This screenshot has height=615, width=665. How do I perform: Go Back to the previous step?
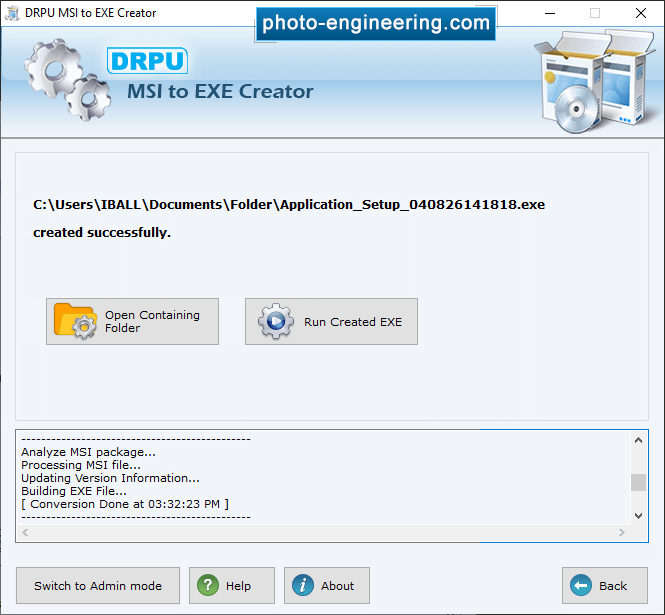click(605, 586)
